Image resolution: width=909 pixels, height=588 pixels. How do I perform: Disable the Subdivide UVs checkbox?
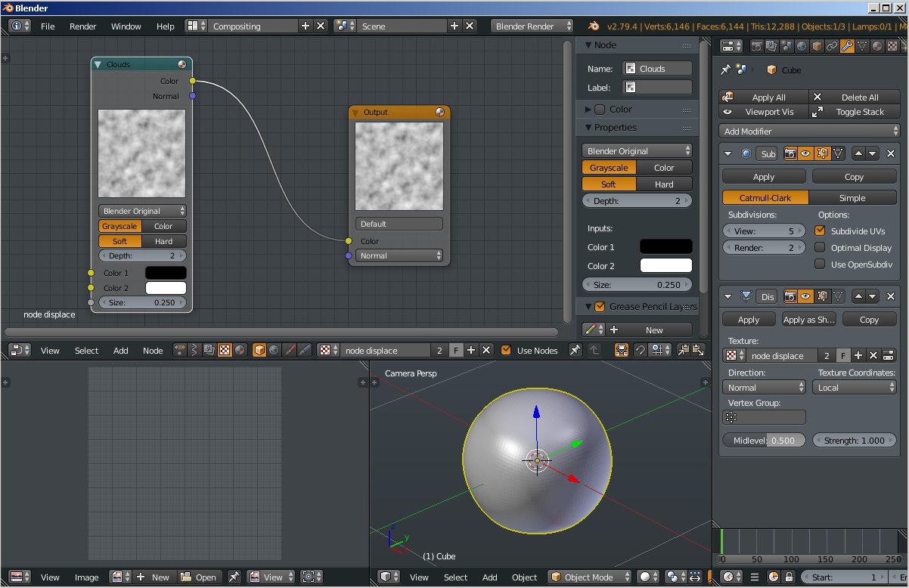[820, 231]
